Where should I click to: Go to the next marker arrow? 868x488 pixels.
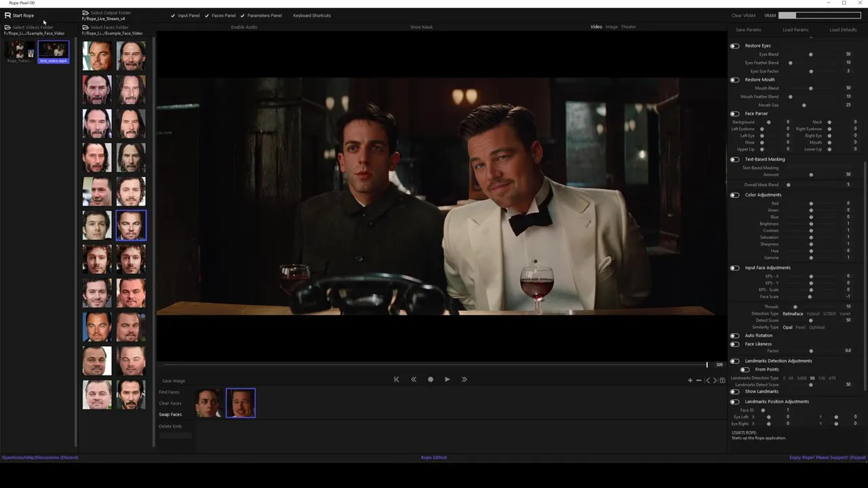(x=715, y=380)
